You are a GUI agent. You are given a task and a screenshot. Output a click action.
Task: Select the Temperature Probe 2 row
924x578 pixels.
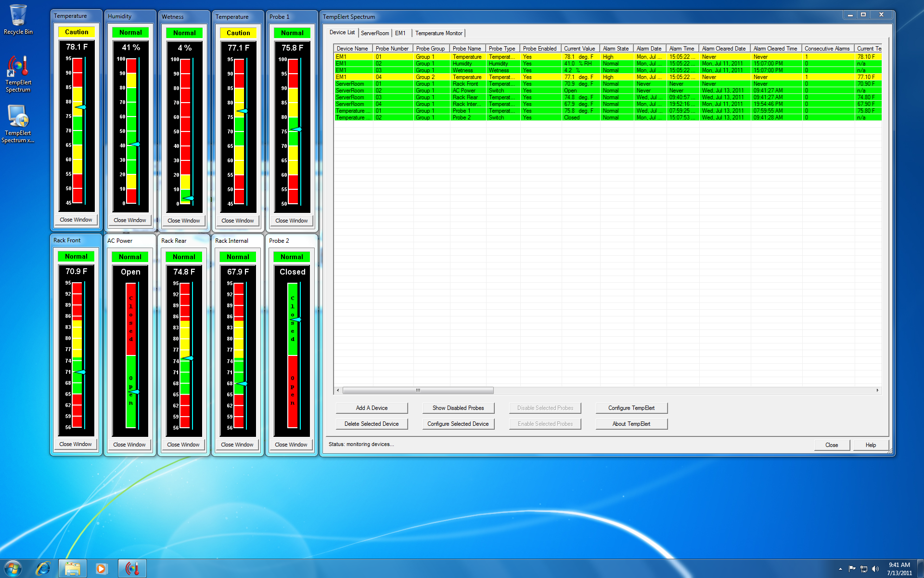608,118
